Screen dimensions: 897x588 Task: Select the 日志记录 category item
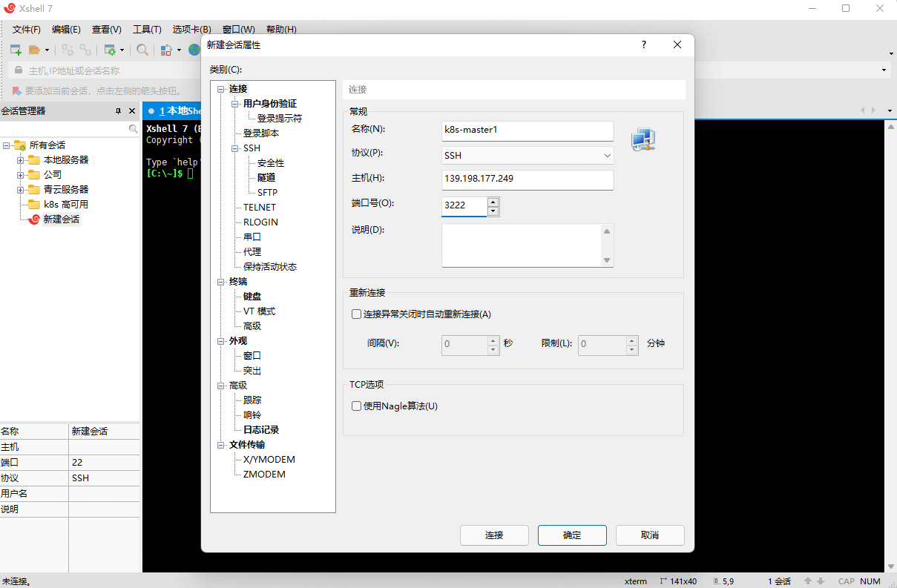point(261,429)
